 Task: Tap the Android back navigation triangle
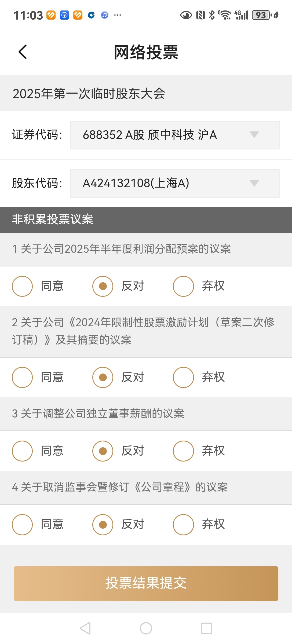pos(85,628)
